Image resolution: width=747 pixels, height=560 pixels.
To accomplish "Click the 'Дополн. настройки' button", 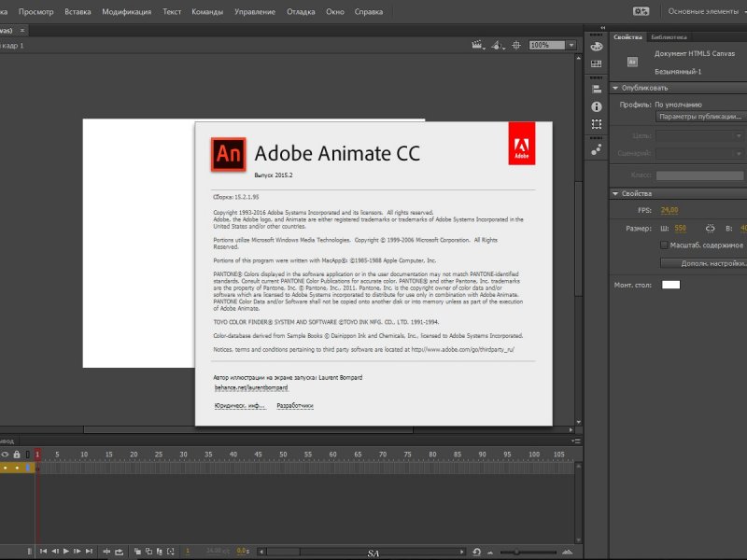I will click(x=704, y=263).
